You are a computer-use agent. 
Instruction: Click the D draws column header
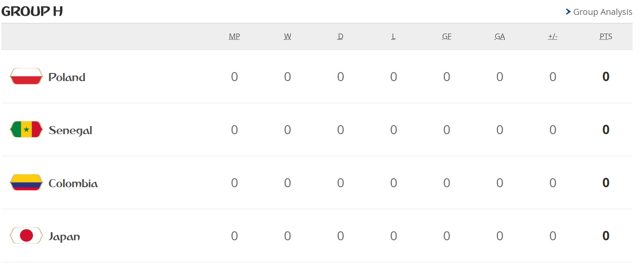coord(340,37)
